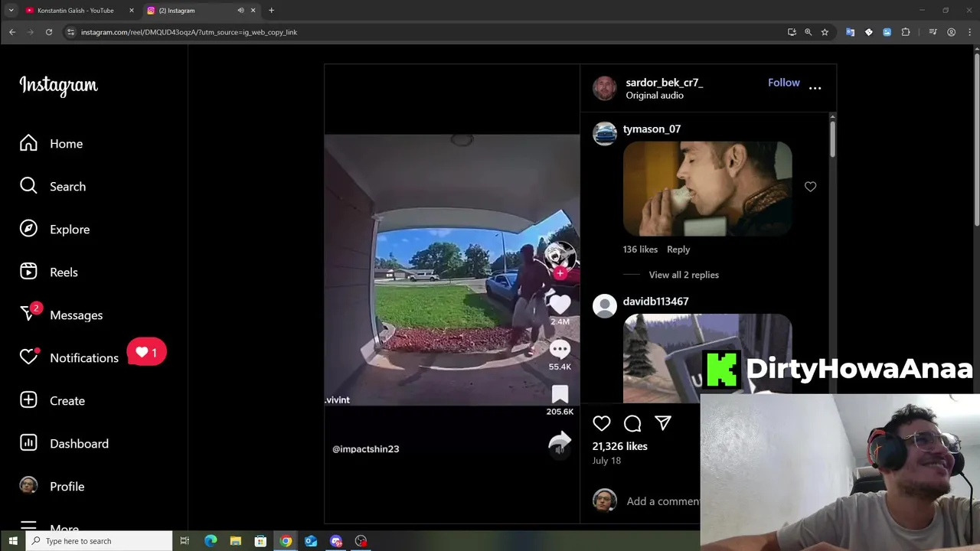Click the July 18 post date
This screenshot has width=980, height=551.
[606, 461]
